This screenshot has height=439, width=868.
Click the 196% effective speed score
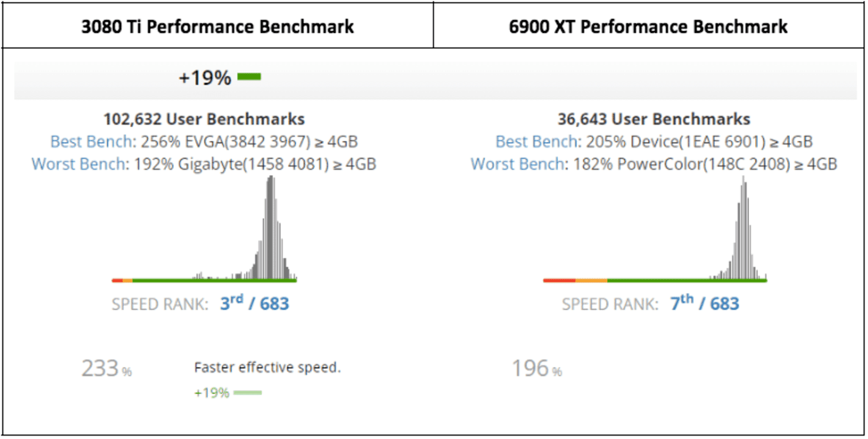[x=537, y=368]
